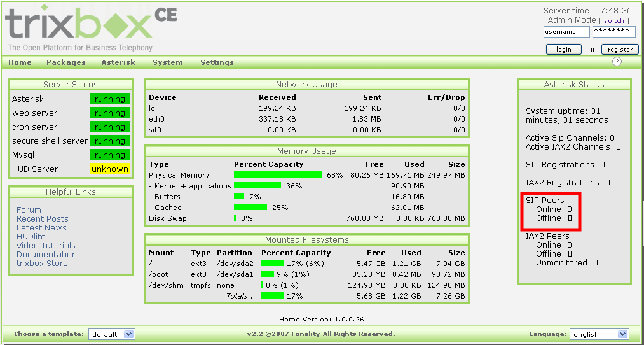Click the login button
Screen dimensions: 644x345
(563, 50)
